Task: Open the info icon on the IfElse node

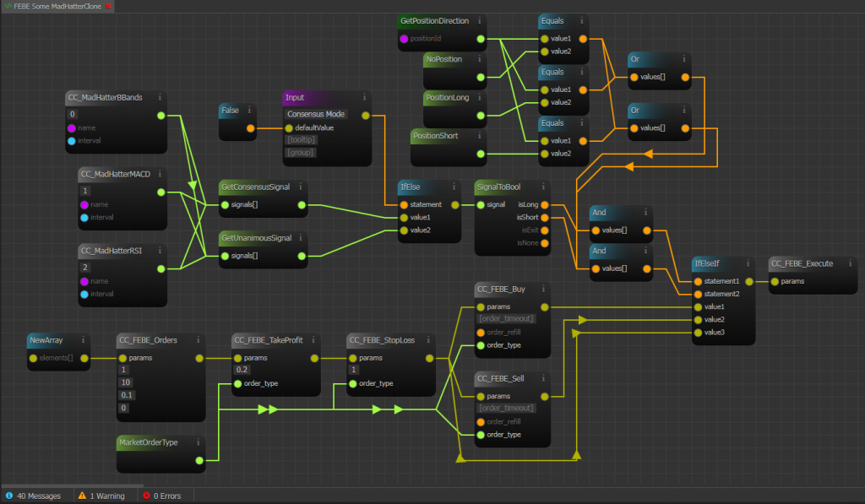Action: tap(454, 187)
